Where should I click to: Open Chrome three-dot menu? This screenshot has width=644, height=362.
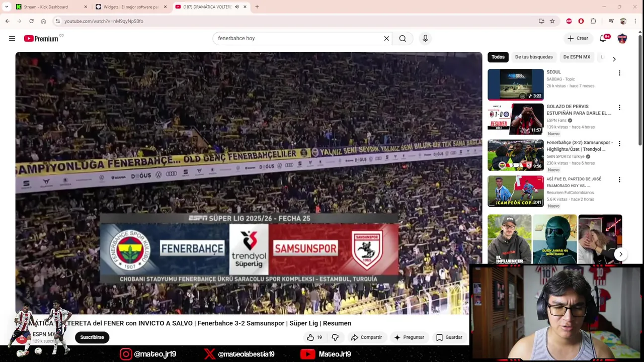[635, 21]
